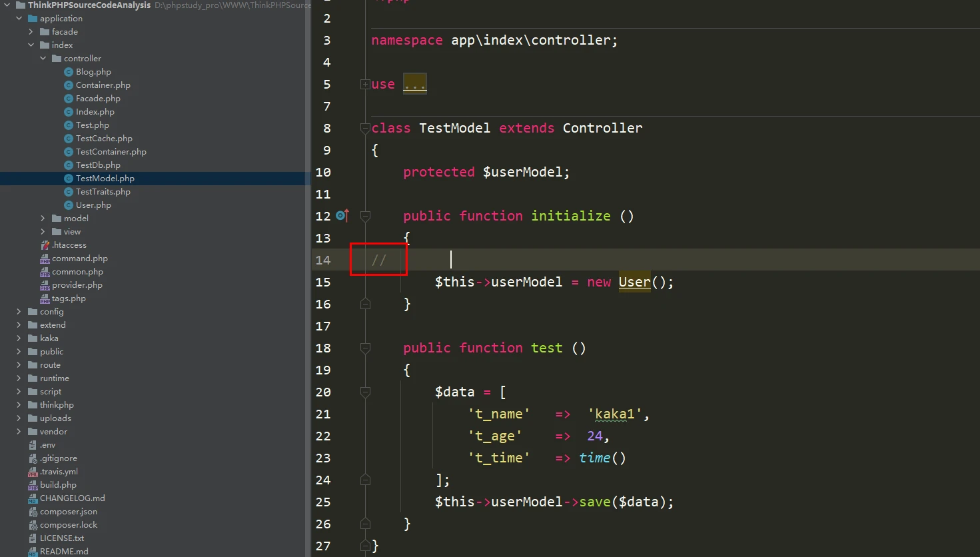Click the command.php file icon
Screen dimensions: 980x557
45,259
